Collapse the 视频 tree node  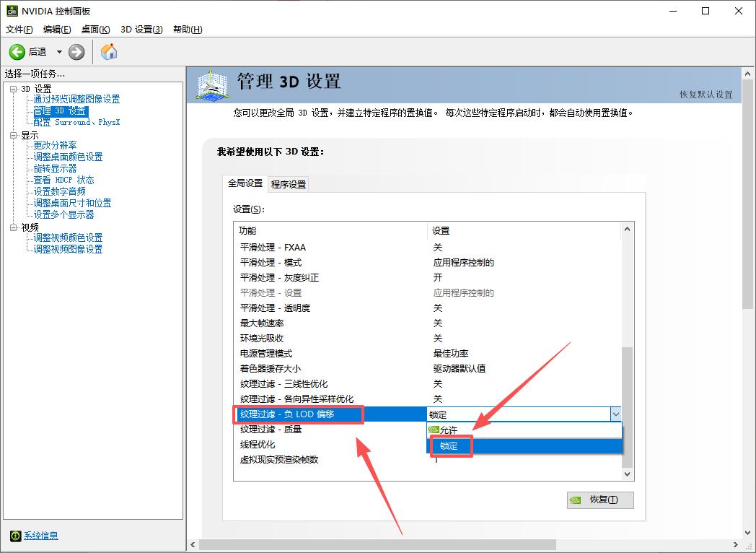pyautogui.click(x=14, y=227)
